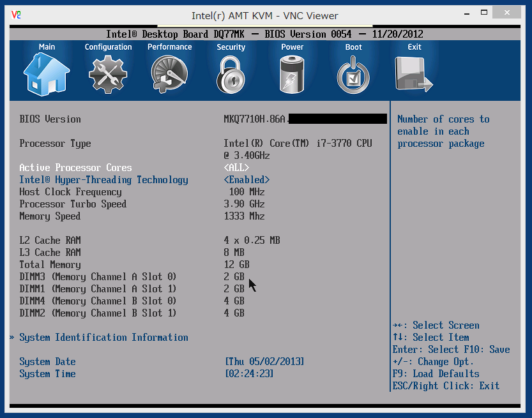Click the 4 x 0.25 MB value
This screenshot has height=418, width=532.
pyautogui.click(x=252, y=241)
